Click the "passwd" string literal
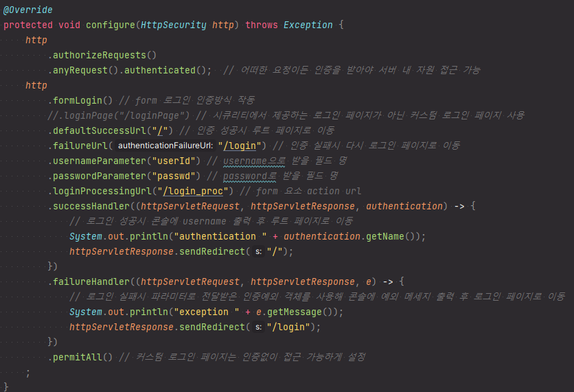Viewport: 574px width, 392px height. [174, 176]
